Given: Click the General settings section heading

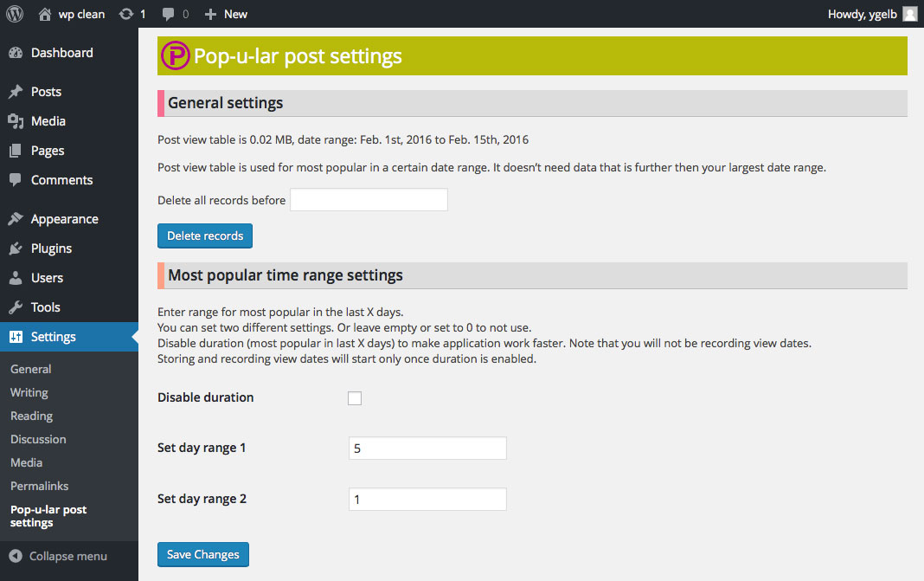Looking at the screenshot, I should (x=226, y=103).
